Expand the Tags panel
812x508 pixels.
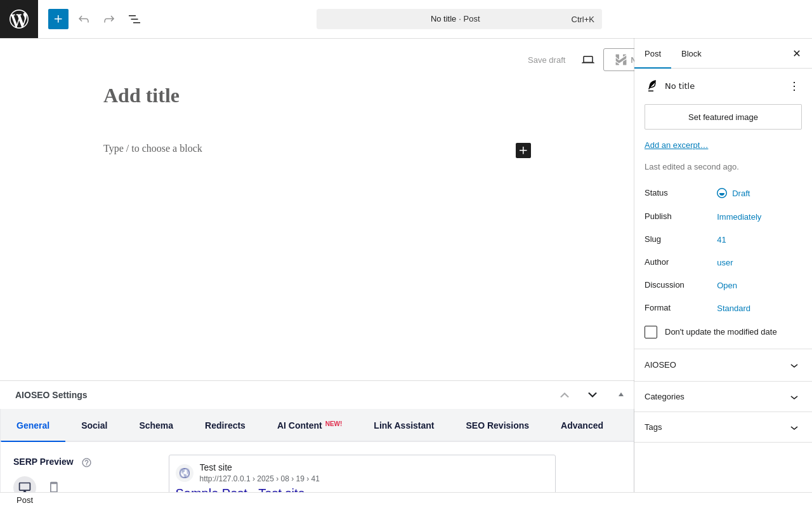click(723, 427)
